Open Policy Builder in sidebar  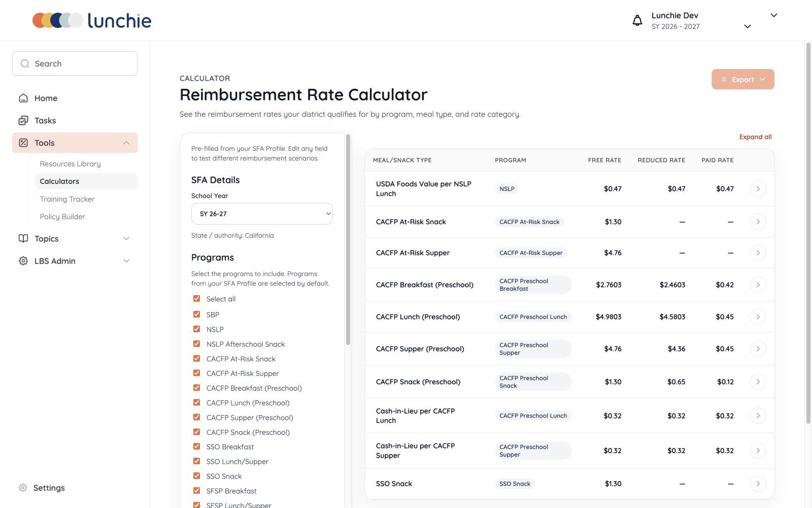(x=62, y=216)
